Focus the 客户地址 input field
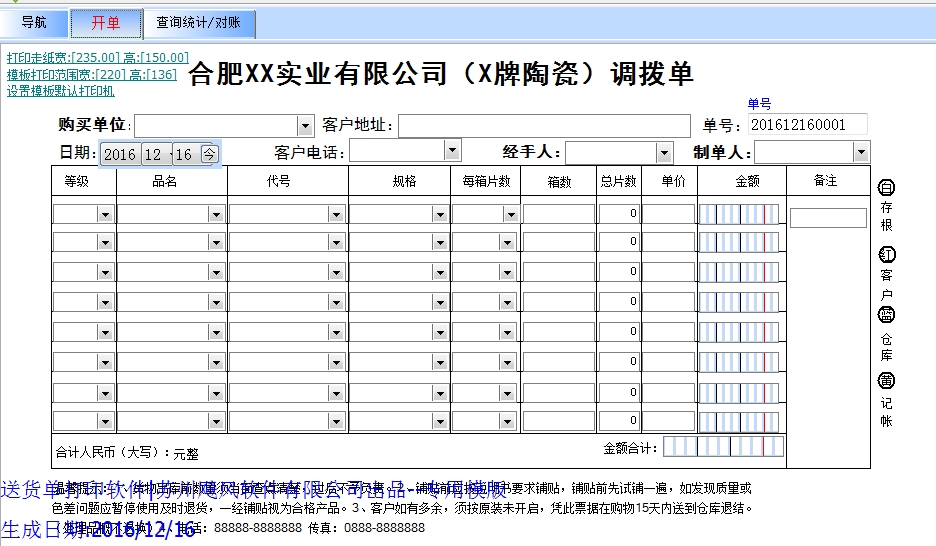The image size is (936, 546). [544, 126]
